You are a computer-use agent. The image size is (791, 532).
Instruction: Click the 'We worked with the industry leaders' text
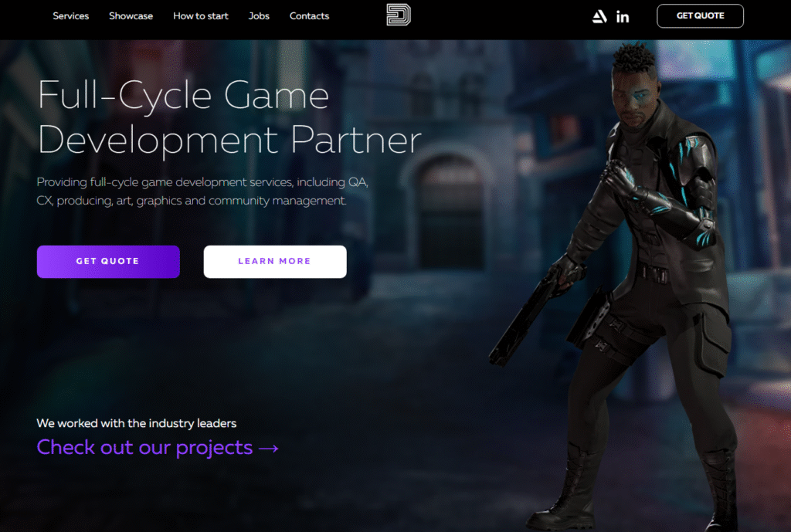tap(136, 423)
